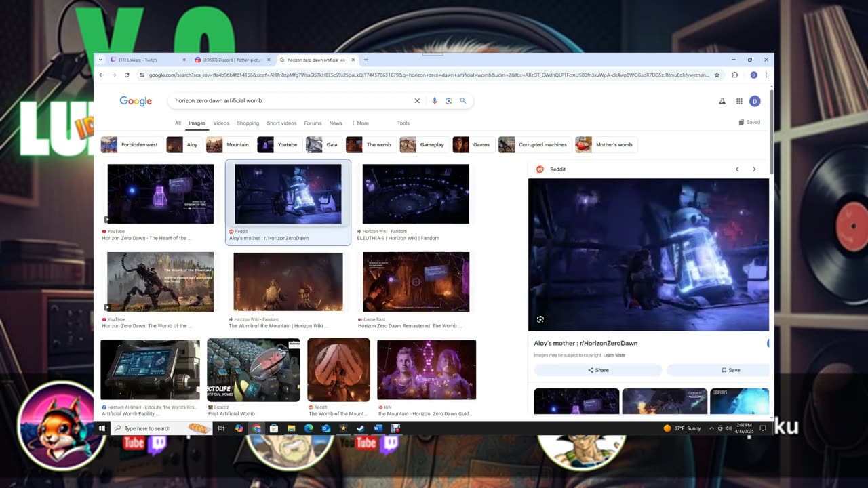This screenshot has width=868, height=488.
Task: Open Word from the taskbar
Action: (378, 428)
